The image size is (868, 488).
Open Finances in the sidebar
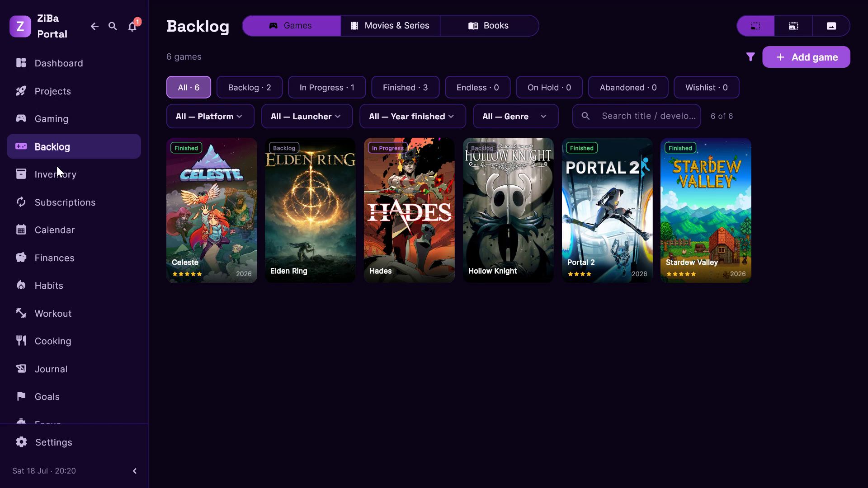click(74, 258)
